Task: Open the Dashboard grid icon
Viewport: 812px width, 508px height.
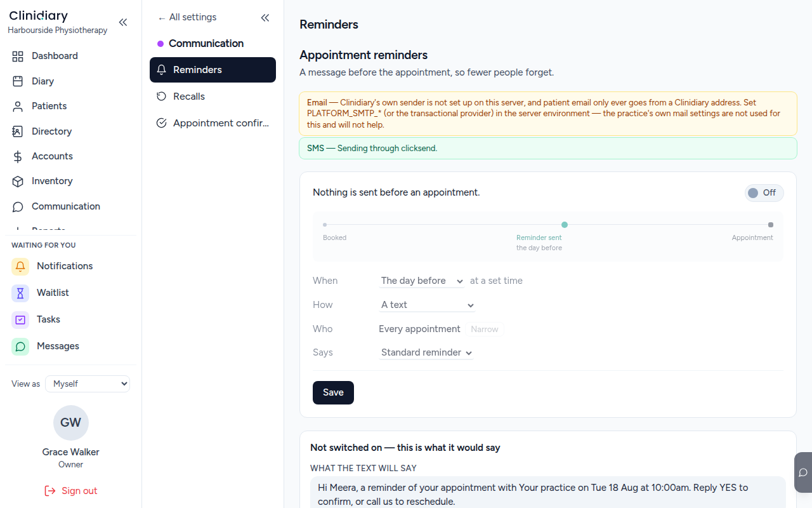Action: [18, 56]
